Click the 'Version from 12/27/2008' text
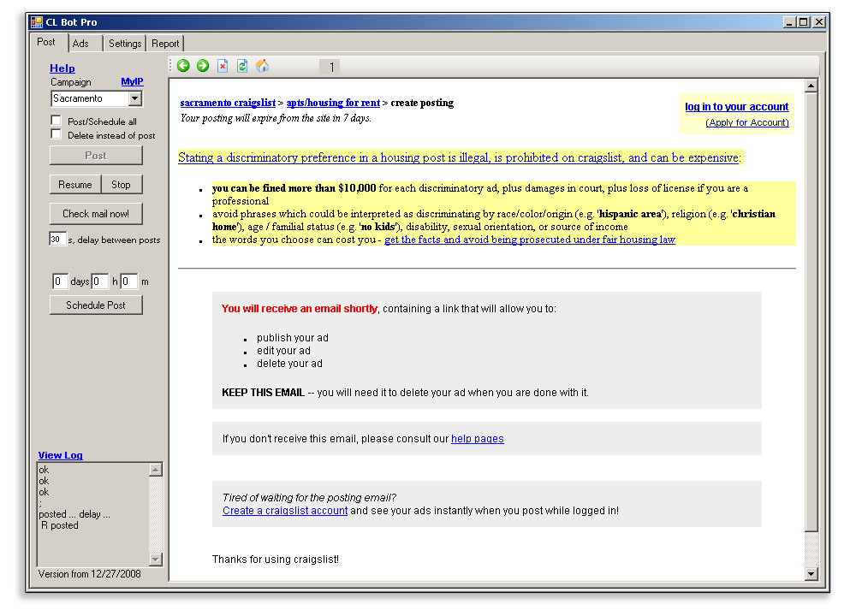 point(90,574)
